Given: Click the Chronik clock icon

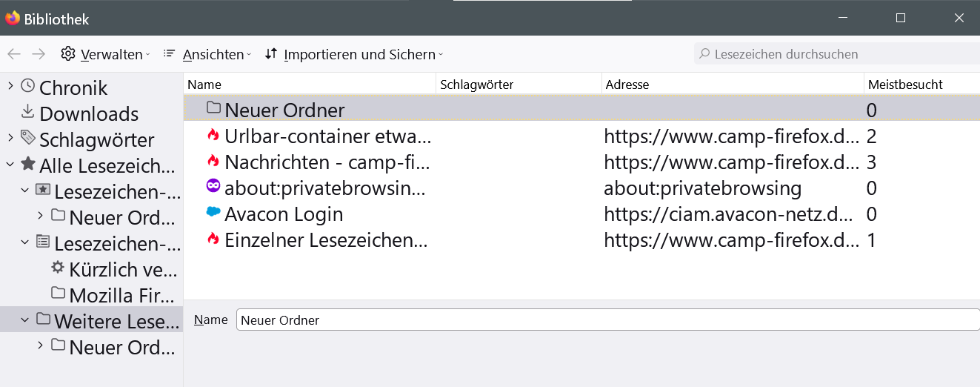Looking at the screenshot, I should click(28, 86).
